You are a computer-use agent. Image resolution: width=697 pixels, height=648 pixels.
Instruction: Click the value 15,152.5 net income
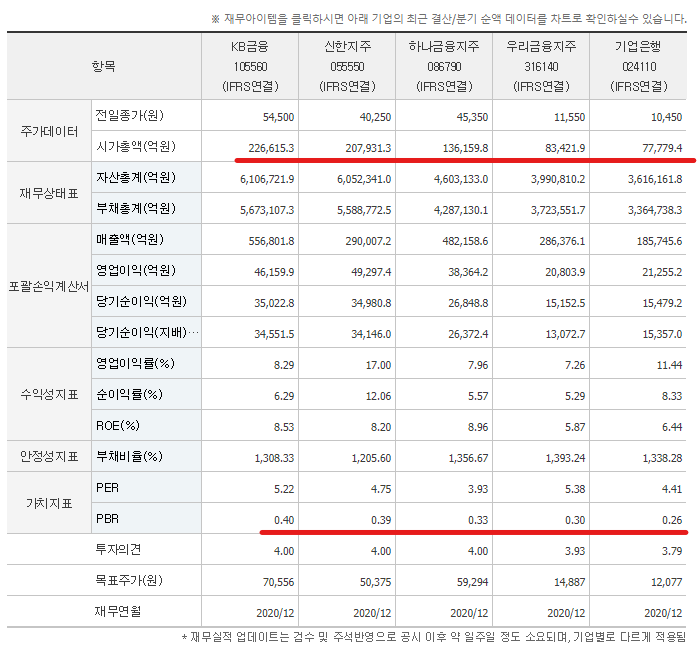(565, 303)
